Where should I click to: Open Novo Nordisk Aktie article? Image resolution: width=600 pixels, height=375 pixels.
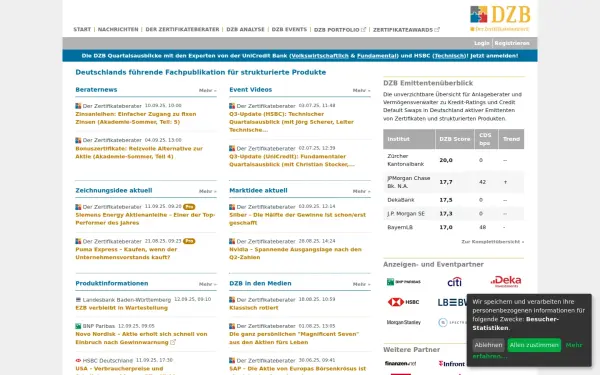pos(141,338)
